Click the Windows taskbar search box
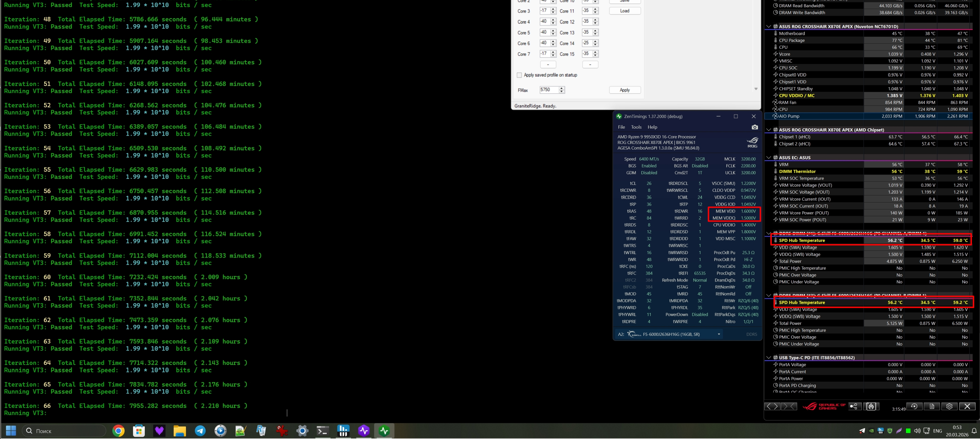Image resolution: width=980 pixels, height=439 pixels. (x=64, y=431)
